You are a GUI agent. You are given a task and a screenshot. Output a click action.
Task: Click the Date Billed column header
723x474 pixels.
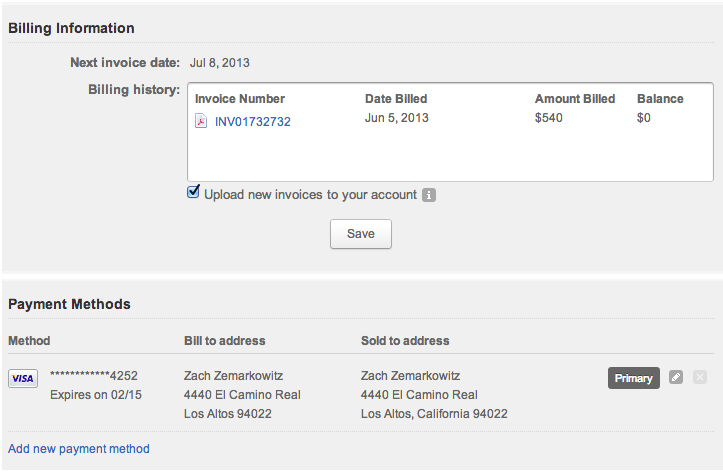coord(396,99)
